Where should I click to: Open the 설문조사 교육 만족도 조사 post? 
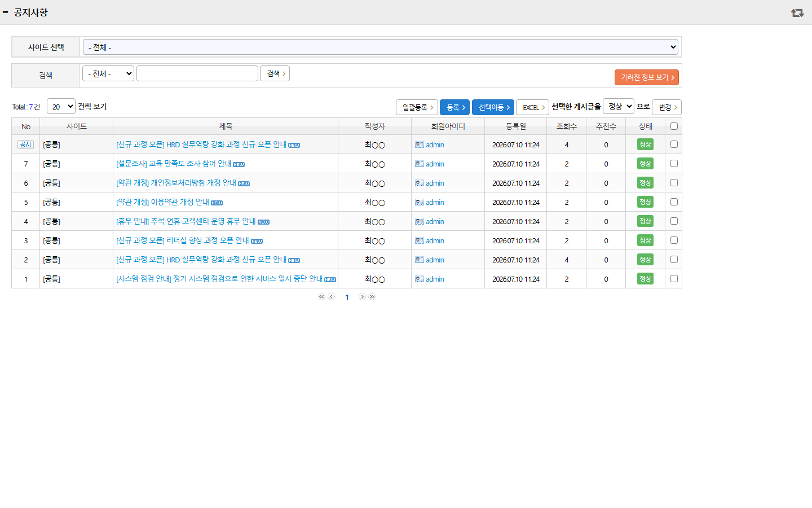point(174,164)
